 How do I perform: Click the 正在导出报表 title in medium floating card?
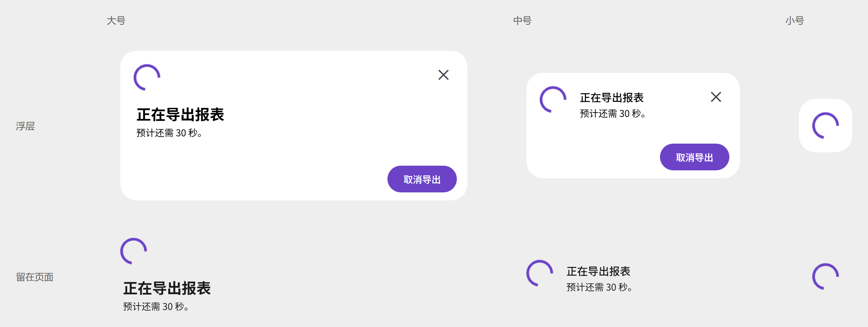click(x=612, y=98)
